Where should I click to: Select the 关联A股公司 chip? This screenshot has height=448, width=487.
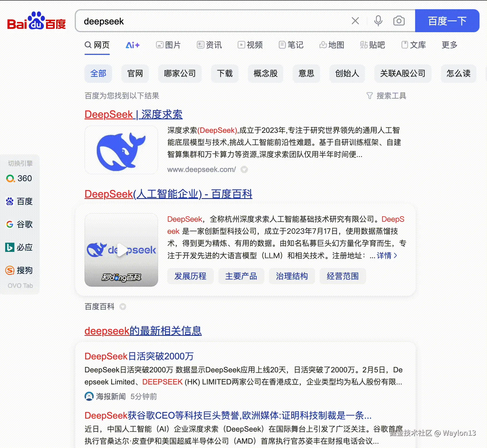(403, 74)
